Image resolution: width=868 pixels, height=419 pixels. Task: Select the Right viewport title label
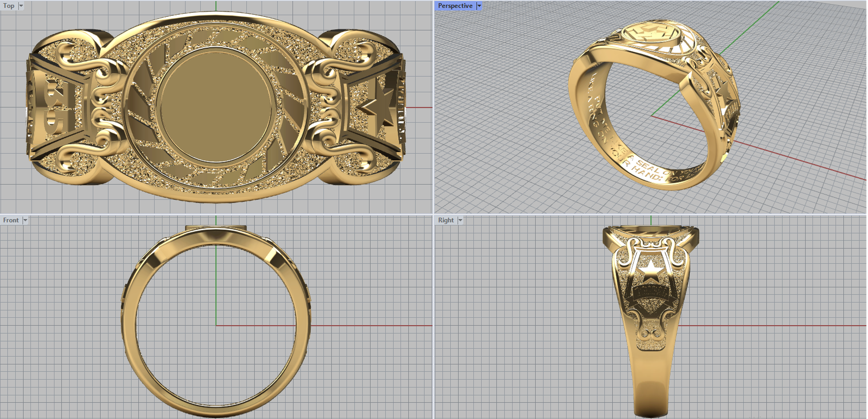tap(445, 220)
